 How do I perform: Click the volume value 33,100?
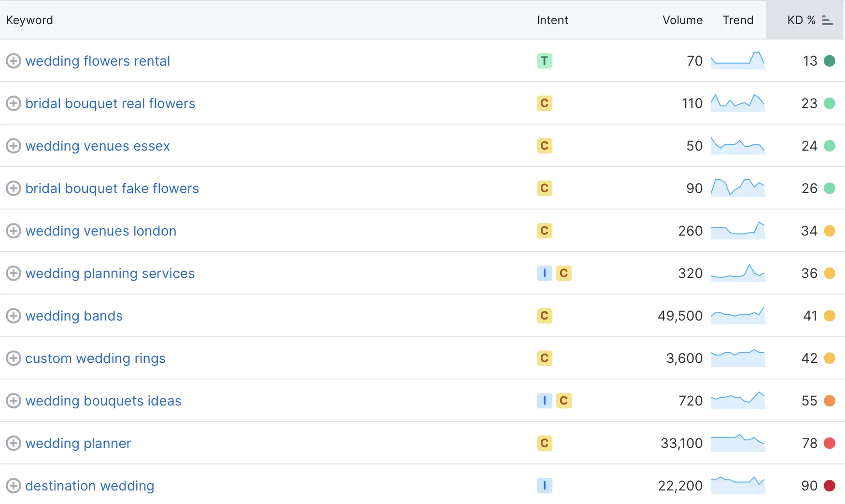pos(681,443)
